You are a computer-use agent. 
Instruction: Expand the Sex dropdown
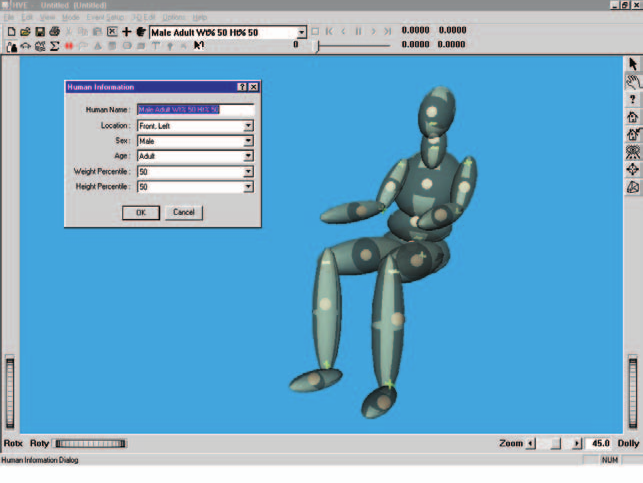(x=248, y=141)
